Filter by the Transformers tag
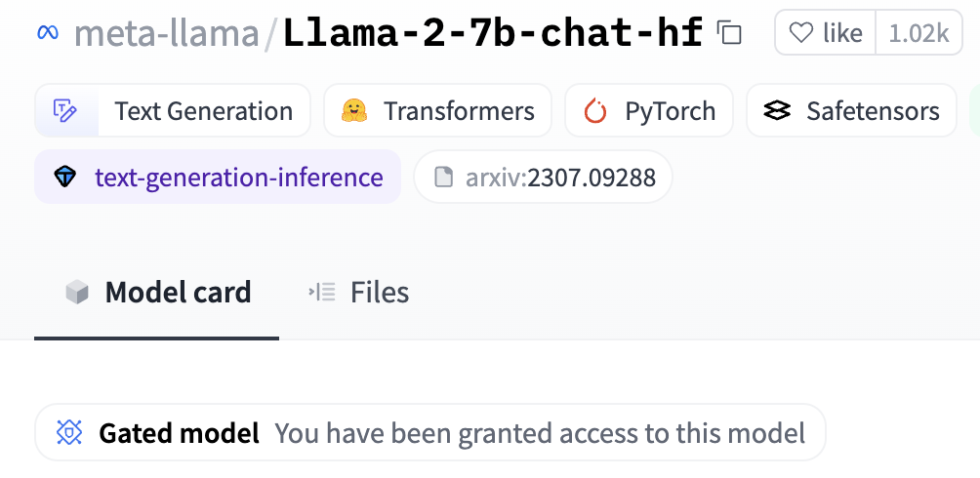The height and width of the screenshot is (478, 980). click(x=437, y=110)
